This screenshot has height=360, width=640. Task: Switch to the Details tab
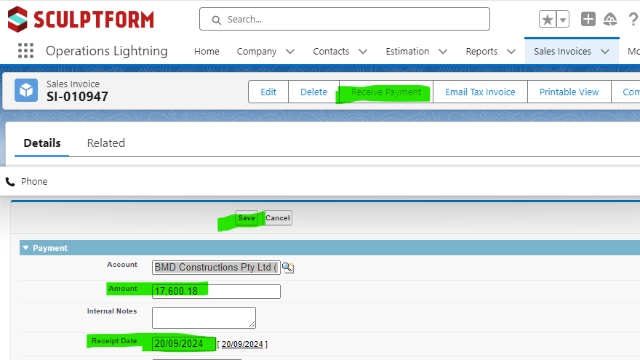tap(42, 143)
